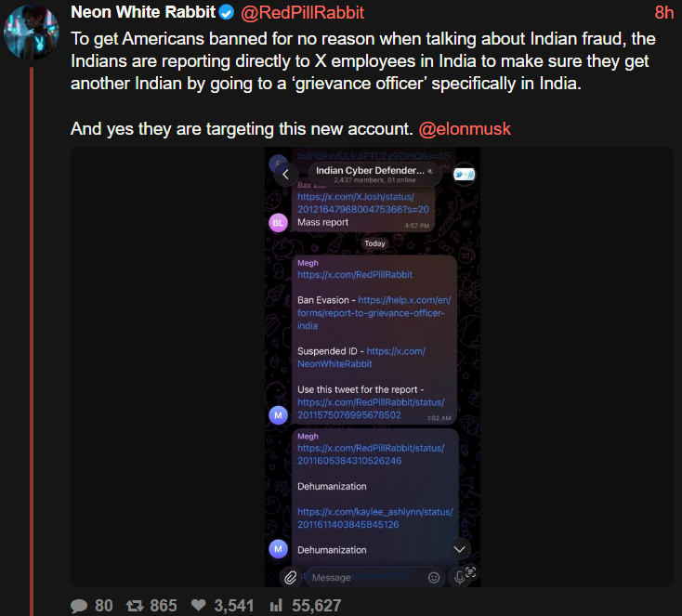
Task: Repost this tweet via retweet icon
Action: (x=134, y=606)
